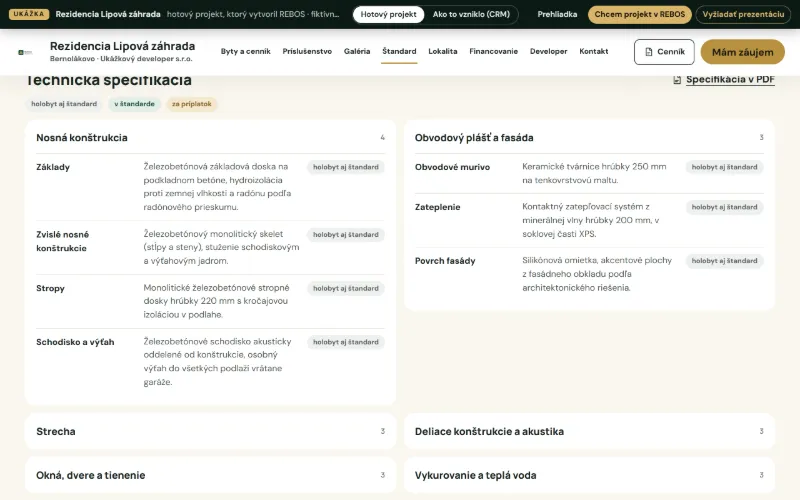This screenshot has height=500, width=800.
Task: Click Chcem projekt v REBOS button
Action: click(x=640, y=14)
